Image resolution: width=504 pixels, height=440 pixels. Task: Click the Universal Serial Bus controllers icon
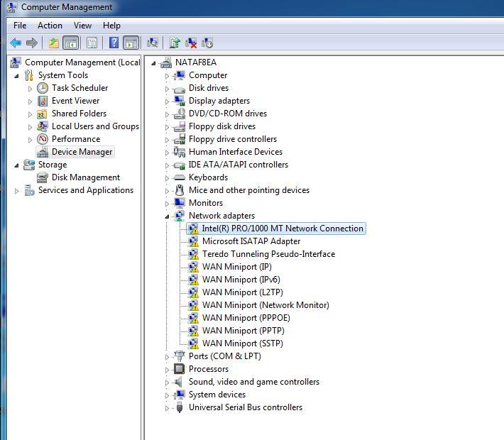[x=180, y=407]
